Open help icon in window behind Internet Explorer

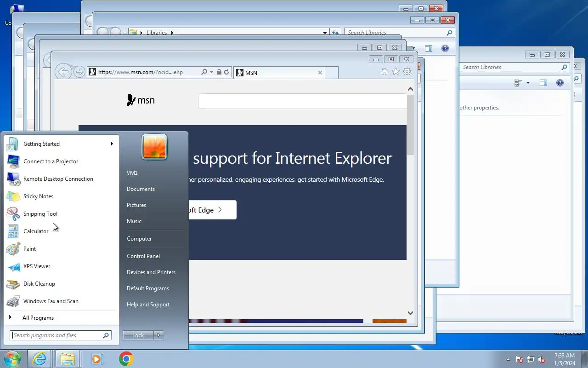(x=445, y=48)
